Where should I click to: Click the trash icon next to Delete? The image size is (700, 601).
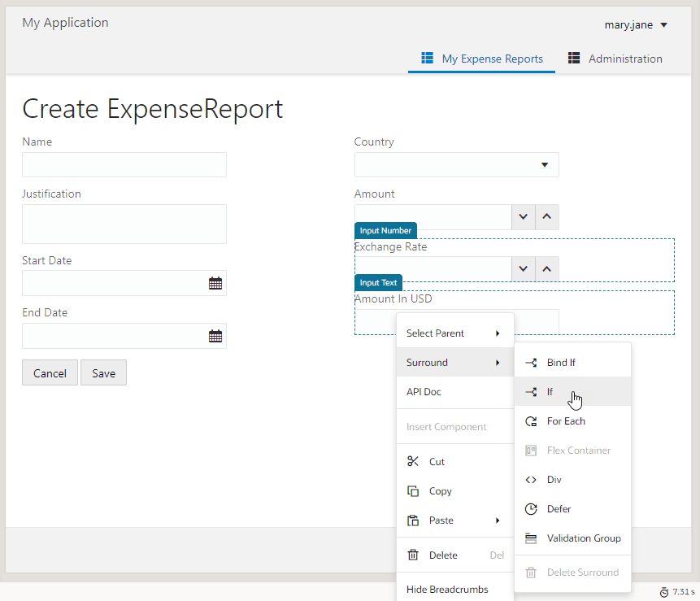point(413,555)
